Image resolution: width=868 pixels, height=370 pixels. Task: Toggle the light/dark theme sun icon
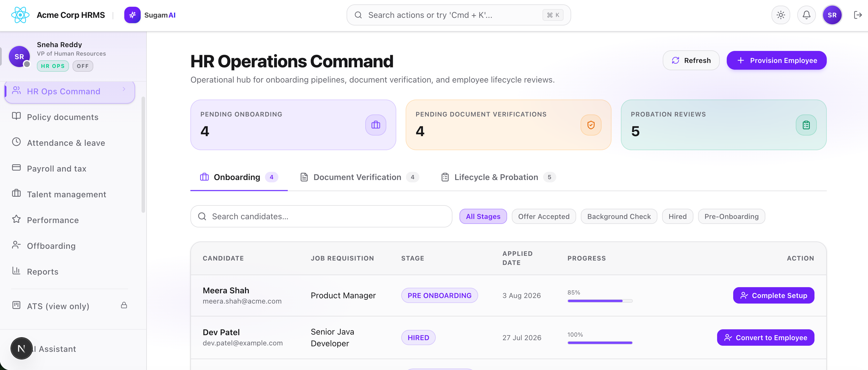click(781, 15)
